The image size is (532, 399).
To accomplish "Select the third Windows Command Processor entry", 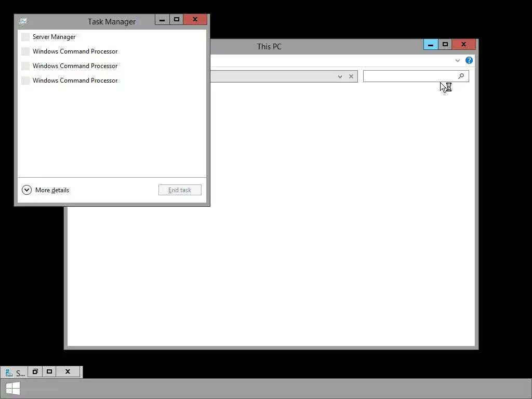I will click(112, 81).
